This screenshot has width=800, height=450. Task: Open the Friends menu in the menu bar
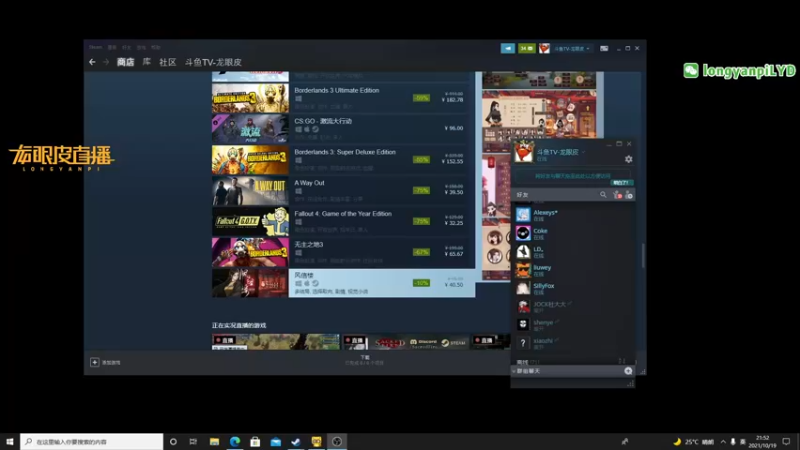[x=126, y=47]
